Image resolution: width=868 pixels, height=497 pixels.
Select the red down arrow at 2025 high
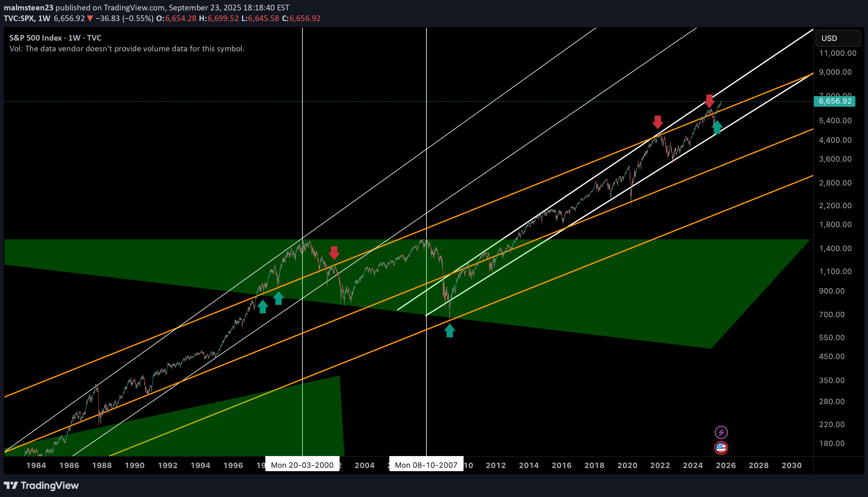[709, 101]
